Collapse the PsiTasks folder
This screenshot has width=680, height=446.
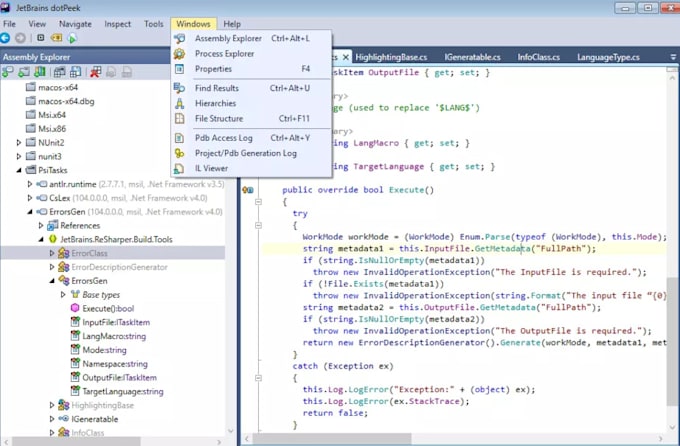click(x=18, y=170)
